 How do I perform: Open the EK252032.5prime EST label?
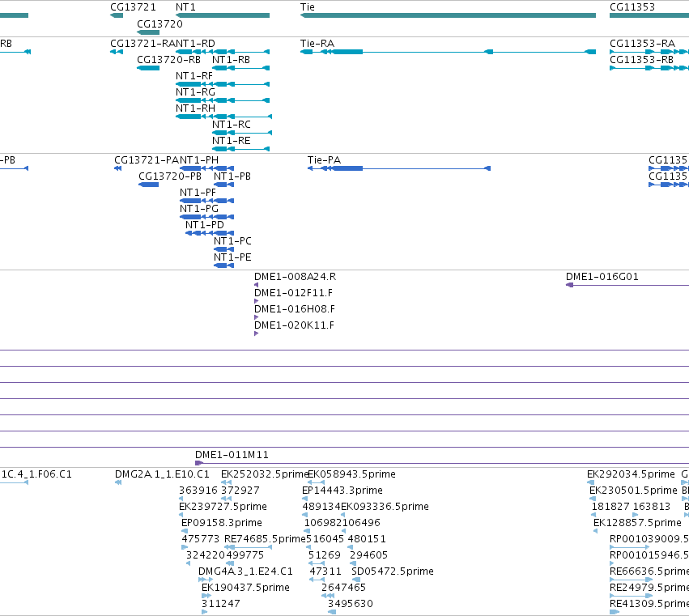(265, 474)
